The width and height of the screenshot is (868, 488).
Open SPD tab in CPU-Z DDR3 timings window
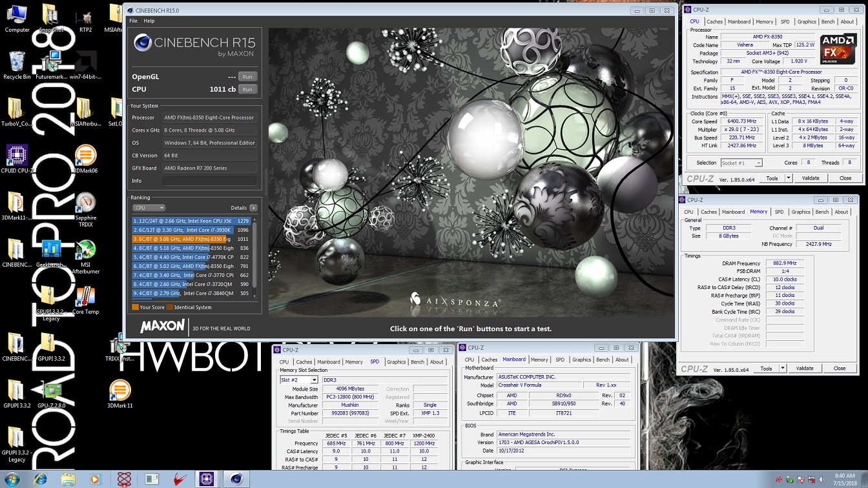click(779, 212)
